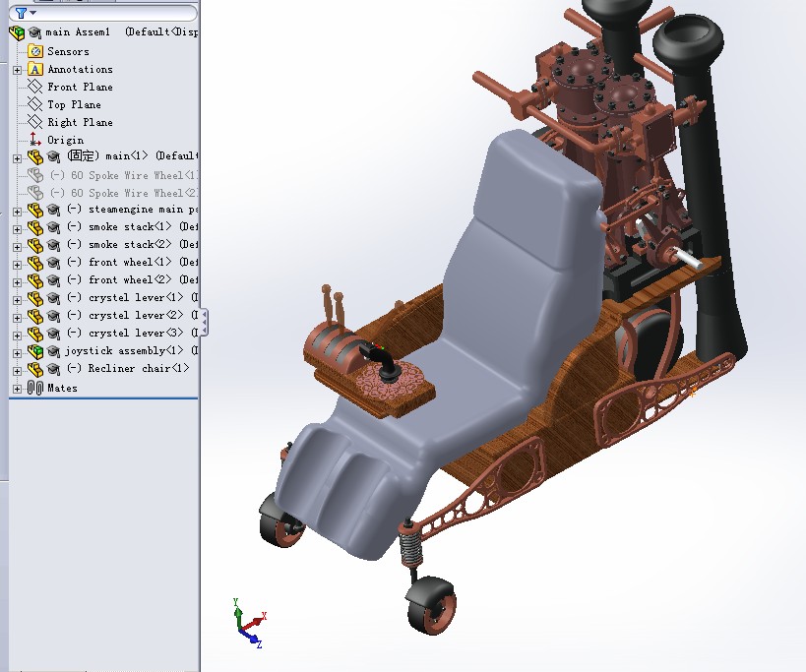Select the 'smoke stack<1>' label
Image resolution: width=806 pixels, height=672 pixels.
[x=130, y=226]
